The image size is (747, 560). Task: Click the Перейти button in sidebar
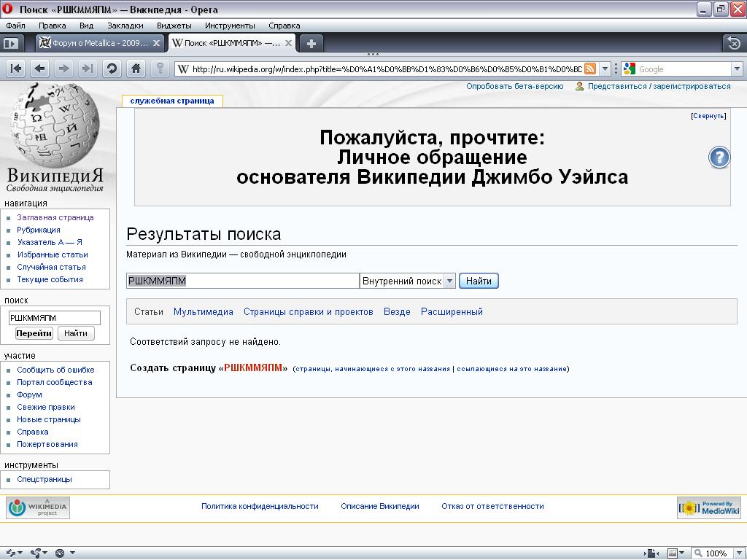pyautogui.click(x=34, y=333)
